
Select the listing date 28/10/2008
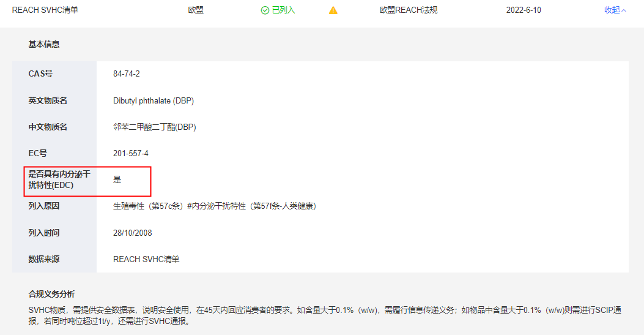(x=133, y=233)
